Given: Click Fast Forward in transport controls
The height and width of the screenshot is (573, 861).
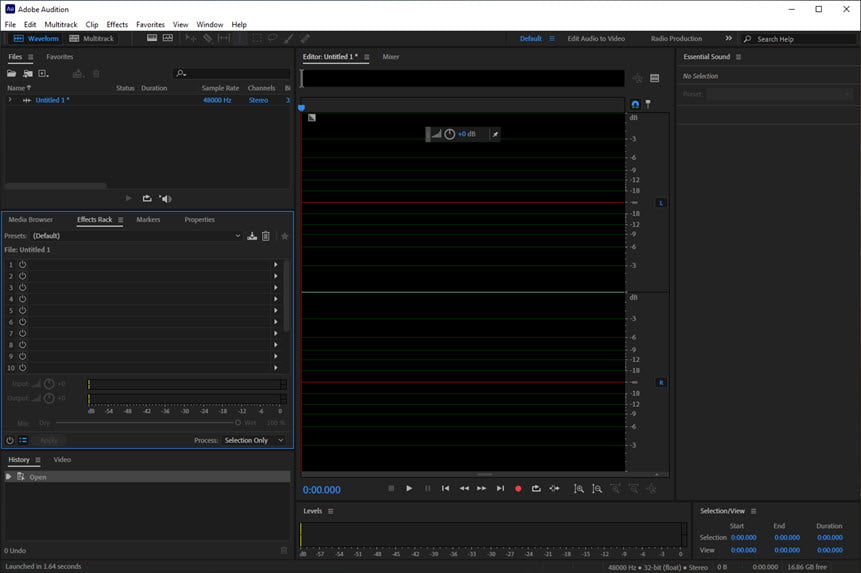Looking at the screenshot, I should tap(482, 488).
